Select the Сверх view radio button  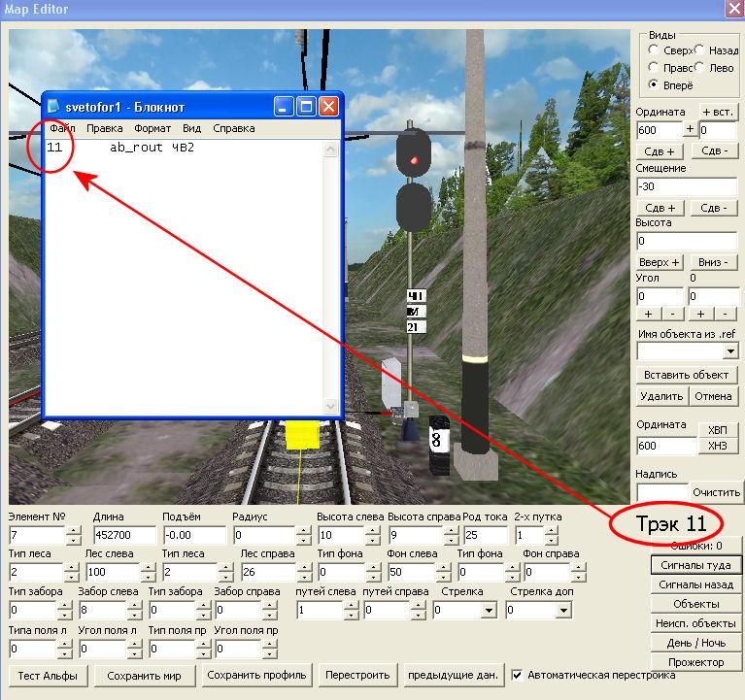(655, 50)
